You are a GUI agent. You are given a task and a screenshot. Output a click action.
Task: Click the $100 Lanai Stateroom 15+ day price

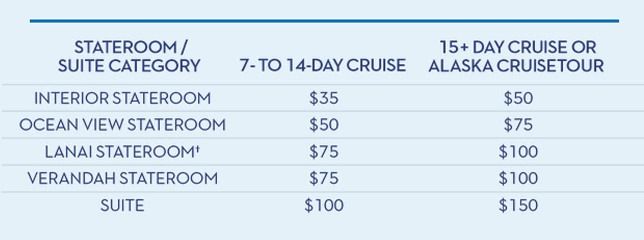point(518,152)
